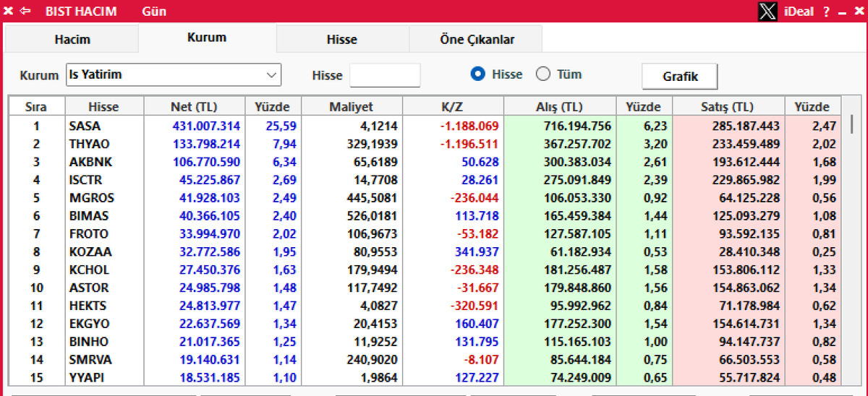Select the SASA row
The height and width of the screenshot is (396, 868).
tap(425, 126)
